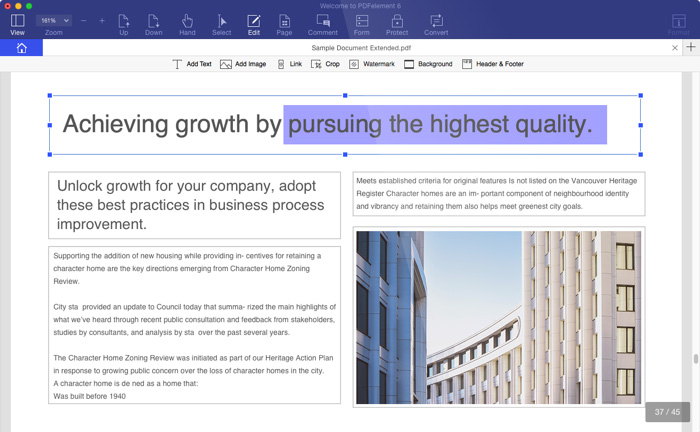Screen dimensions: 700x432
Task: Click the top-center resize handle of heading box
Action: [345, 96]
